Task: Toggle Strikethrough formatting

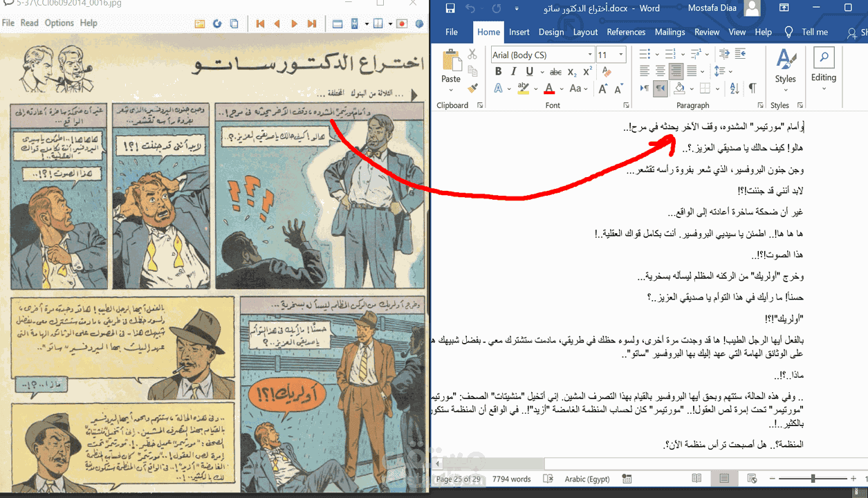Action: pyautogui.click(x=555, y=72)
